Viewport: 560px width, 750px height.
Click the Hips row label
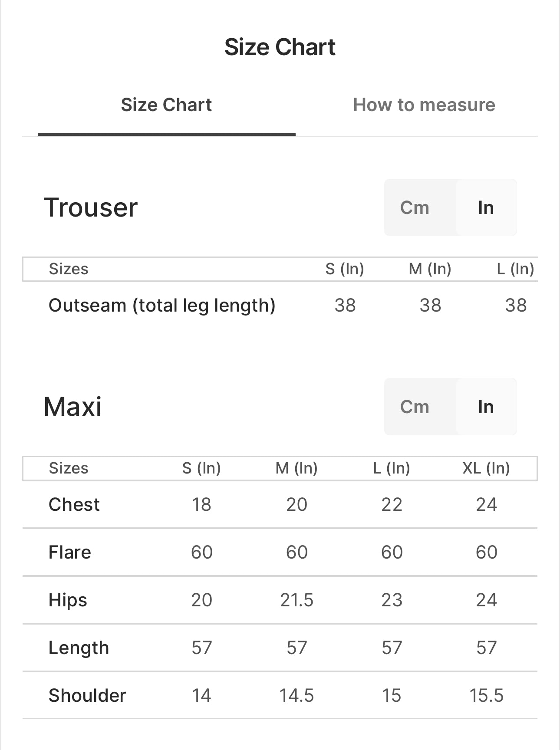[68, 600]
